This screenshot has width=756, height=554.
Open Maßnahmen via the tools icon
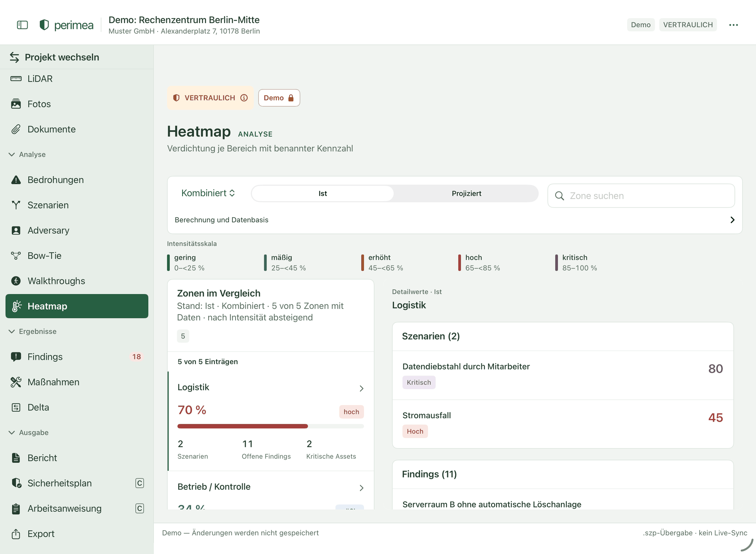[x=16, y=382]
